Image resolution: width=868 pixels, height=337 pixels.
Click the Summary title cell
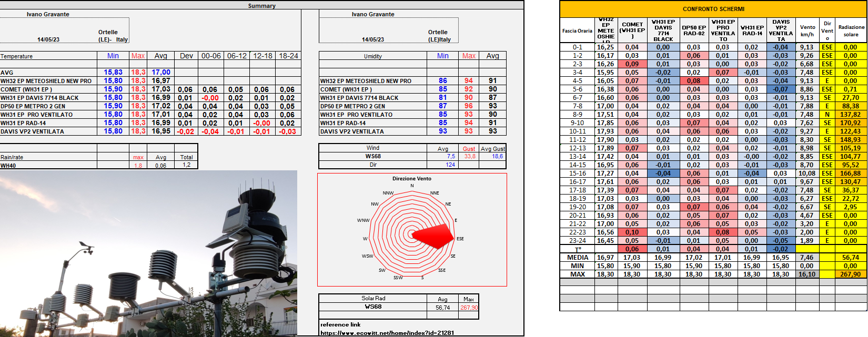tap(261, 6)
